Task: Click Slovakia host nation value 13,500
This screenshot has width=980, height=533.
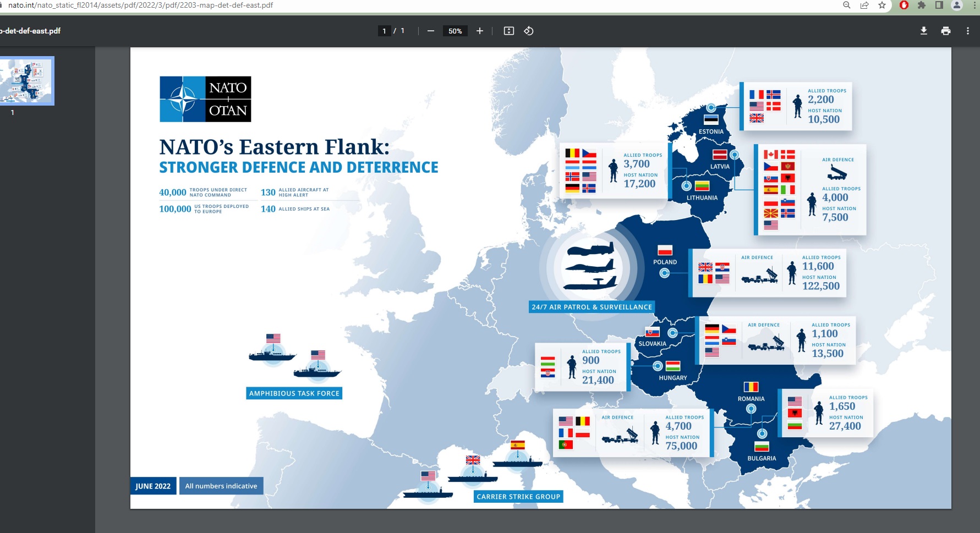Action: point(828,354)
